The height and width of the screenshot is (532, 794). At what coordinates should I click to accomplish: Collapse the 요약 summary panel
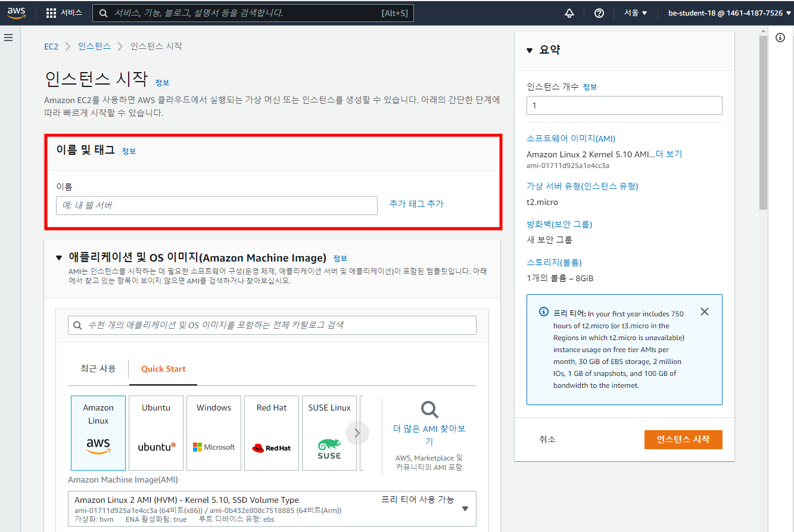[x=530, y=51]
